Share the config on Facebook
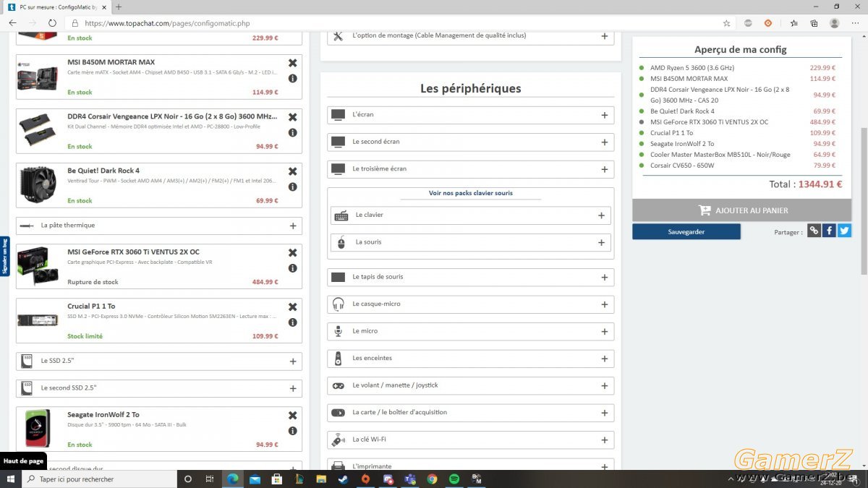 tap(829, 231)
